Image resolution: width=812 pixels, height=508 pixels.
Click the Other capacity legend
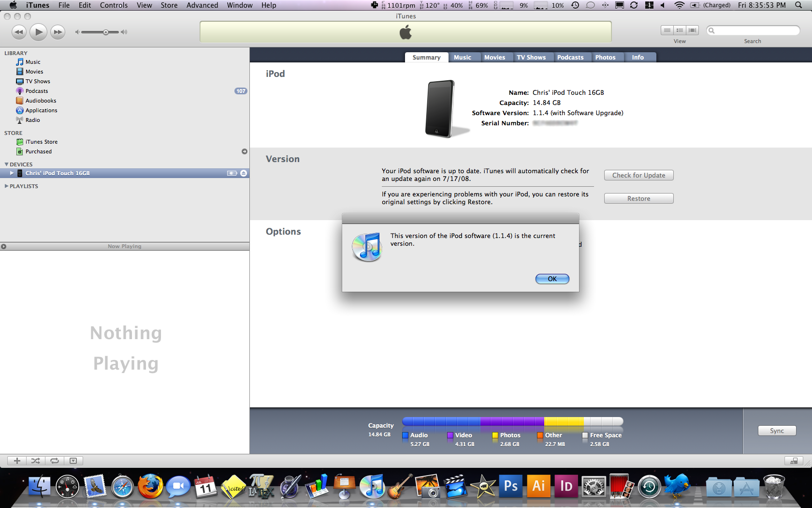550,439
